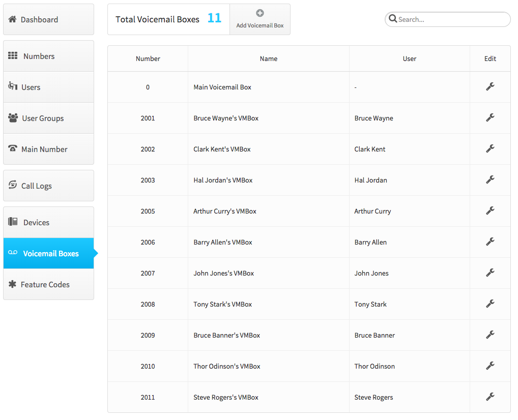Click Clark Kent's VMBox name
This screenshot has width=518, height=420.
(222, 149)
